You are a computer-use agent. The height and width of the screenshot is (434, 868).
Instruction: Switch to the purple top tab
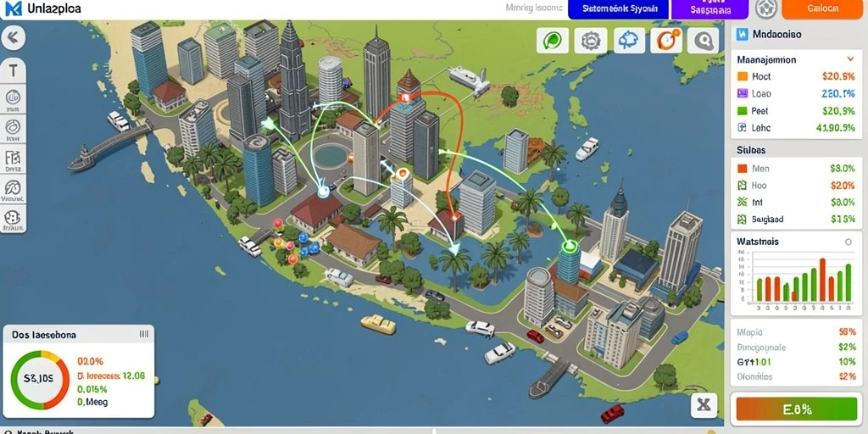(709, 8)
